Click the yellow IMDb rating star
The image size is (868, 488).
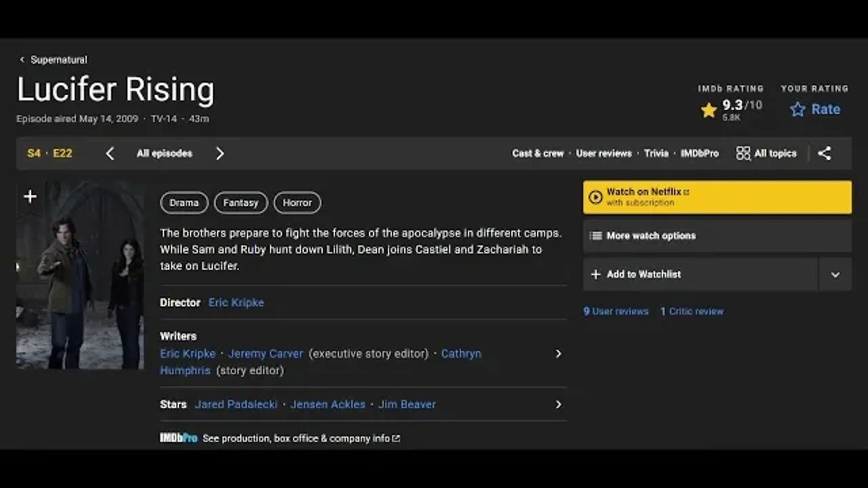(x=709, y=110)
